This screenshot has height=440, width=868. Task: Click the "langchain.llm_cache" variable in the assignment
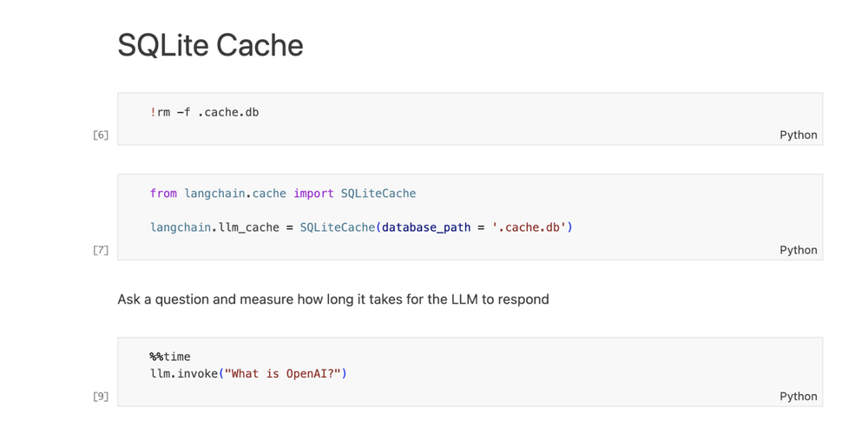[214, 227]
